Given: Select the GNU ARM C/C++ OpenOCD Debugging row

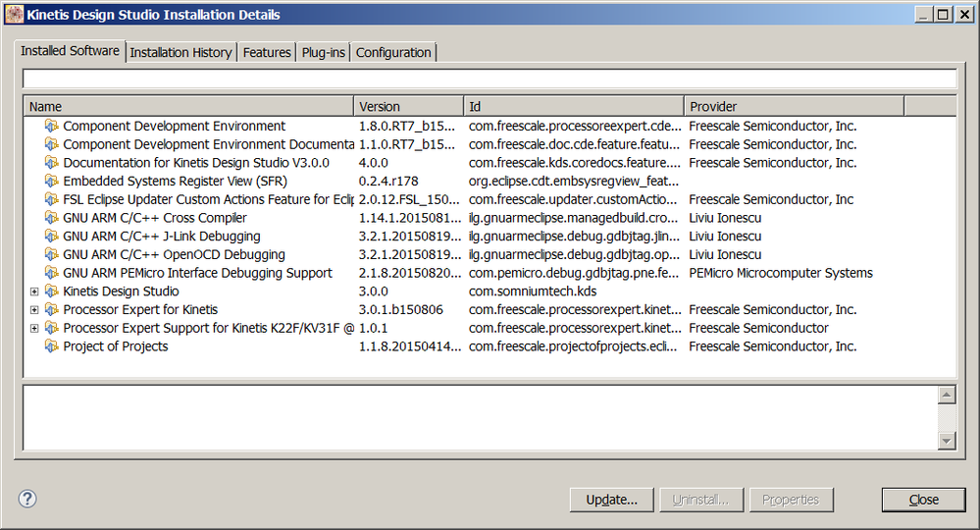Looking at the screenshot, I should 174,255.
